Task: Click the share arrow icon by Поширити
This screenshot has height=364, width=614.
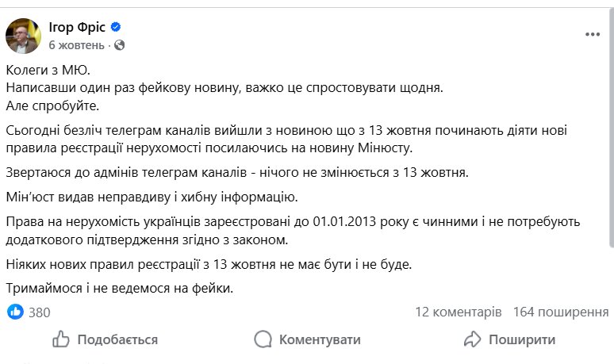Action: click(x=473, y=339)
